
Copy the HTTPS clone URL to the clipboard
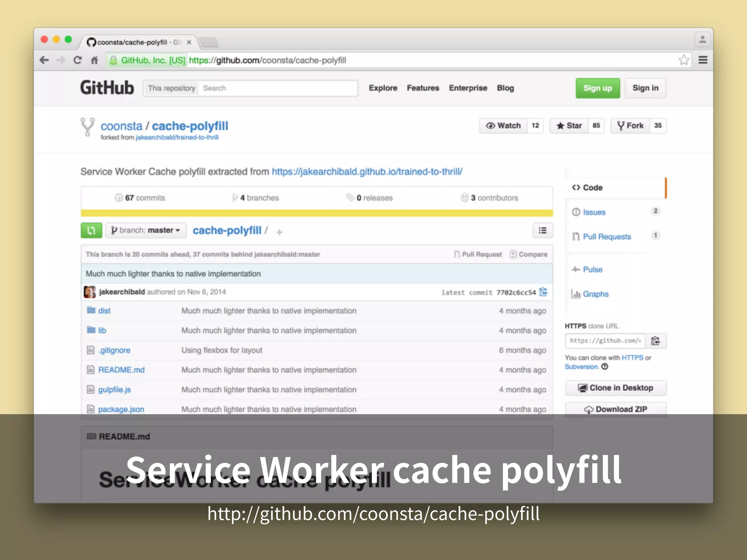pyautogui.click(x=655, y=341)
